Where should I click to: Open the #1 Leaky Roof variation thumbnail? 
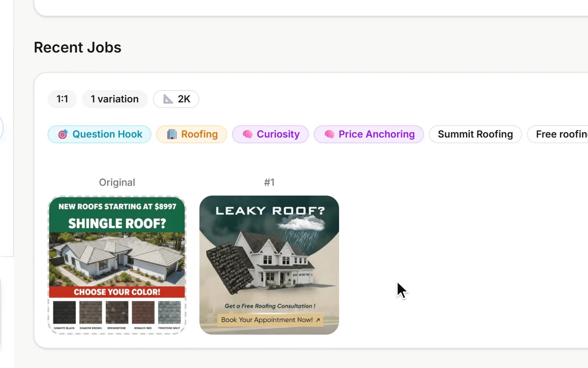[x=269, y=265]
